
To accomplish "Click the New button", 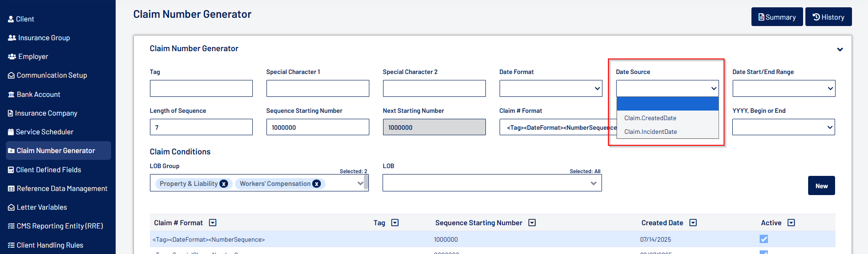I will tap(821, 186).
